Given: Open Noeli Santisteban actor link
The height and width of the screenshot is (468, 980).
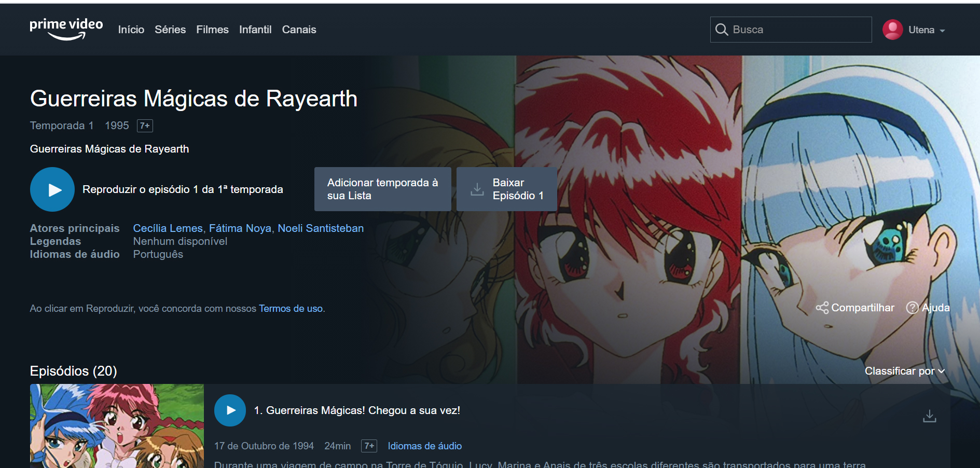Looking at the screenshot, I should click(321, 228).
